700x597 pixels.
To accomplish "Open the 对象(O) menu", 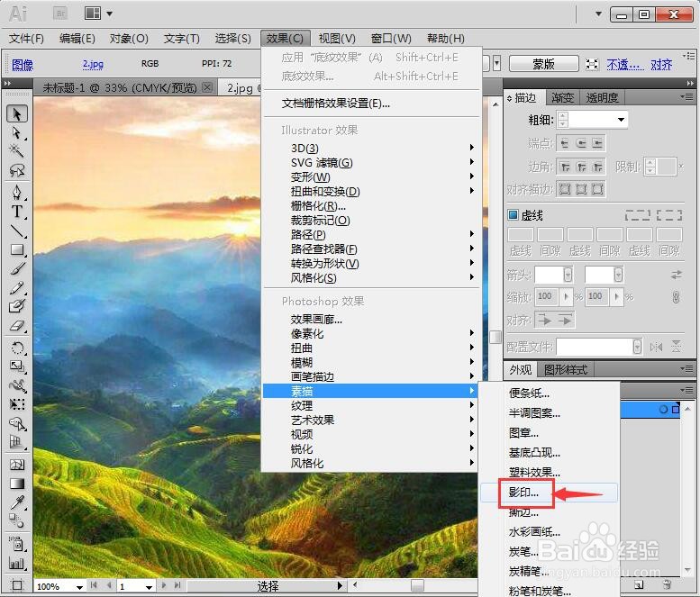I will [x=129, y=39].
